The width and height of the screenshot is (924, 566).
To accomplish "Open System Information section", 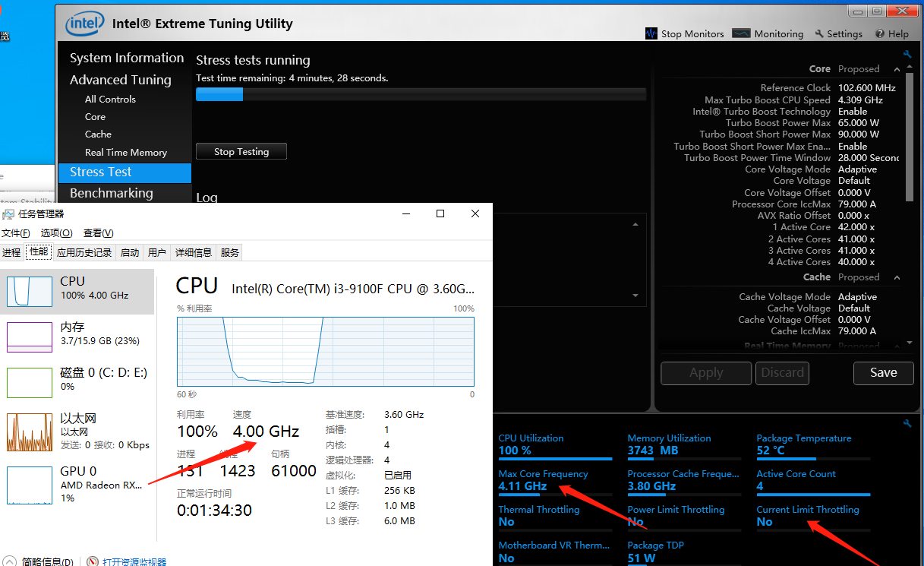I will tap(127, 58).
